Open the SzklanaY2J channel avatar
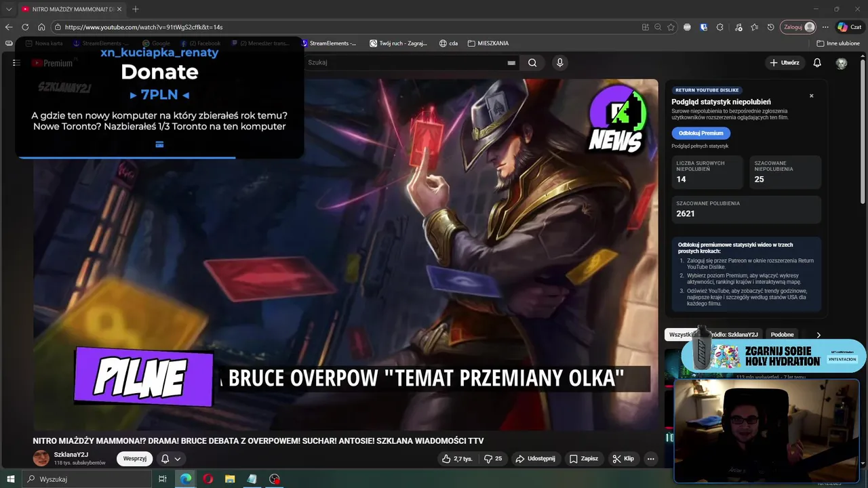Screen dimensions: 868x488 click(x=41, y=458)
